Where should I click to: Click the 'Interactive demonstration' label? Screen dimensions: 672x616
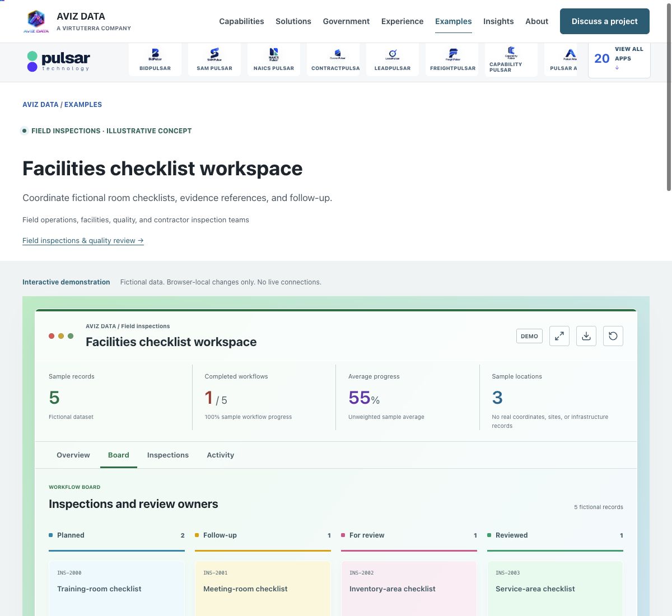pyautogui.click(x=66, y=282)
